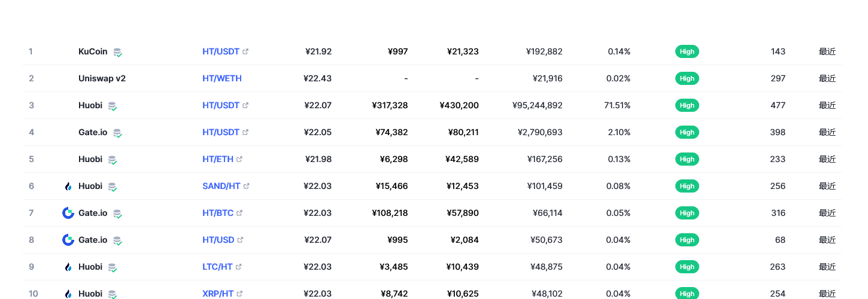Click the High badge in Uniswap v2 row
The height and width of the screenshot is (299, 868).
point(687,78)
